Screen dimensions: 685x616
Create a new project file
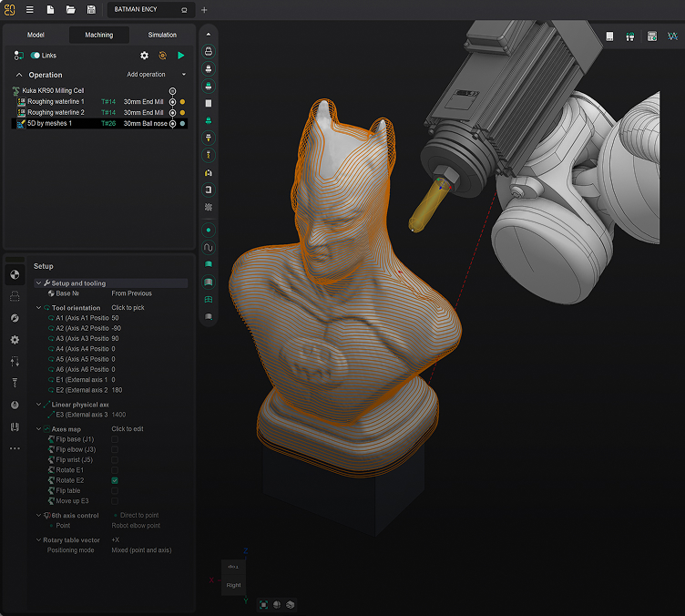click(51, 10)
